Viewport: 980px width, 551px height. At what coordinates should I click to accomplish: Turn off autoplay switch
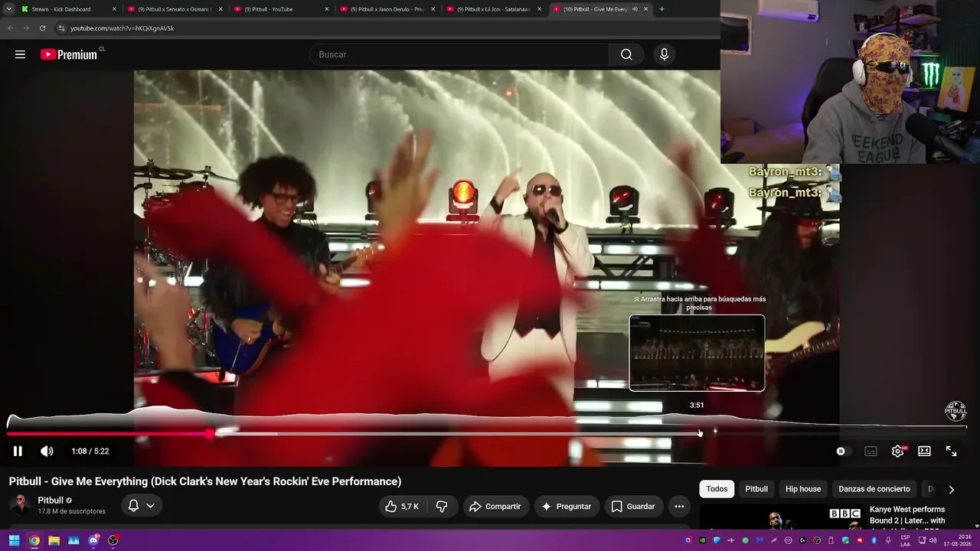coord(844,452)
